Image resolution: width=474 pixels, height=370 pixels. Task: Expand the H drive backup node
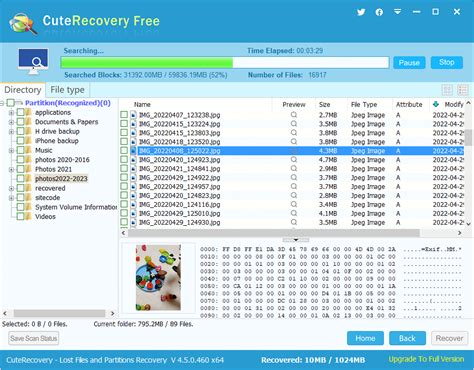[x=11, y=132]
